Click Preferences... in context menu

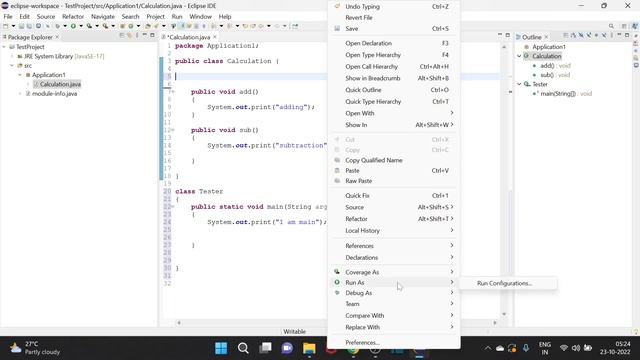coord(394,342)
